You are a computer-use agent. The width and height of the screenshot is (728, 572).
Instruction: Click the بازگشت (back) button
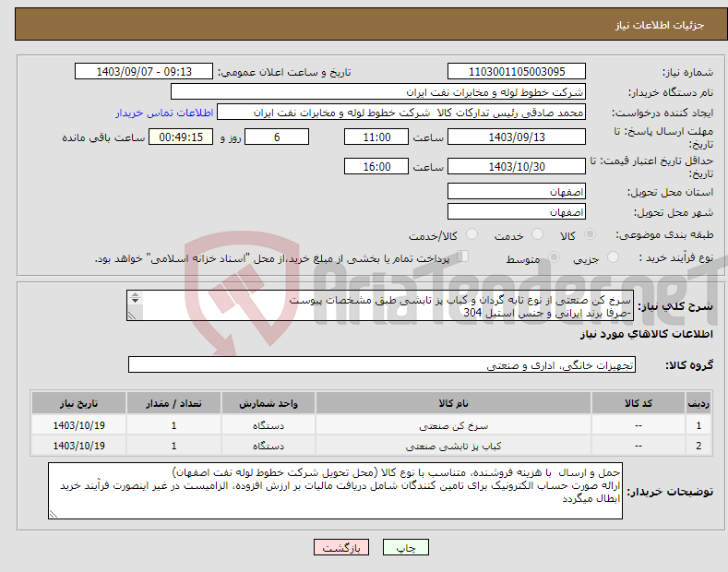pos(341,547)
